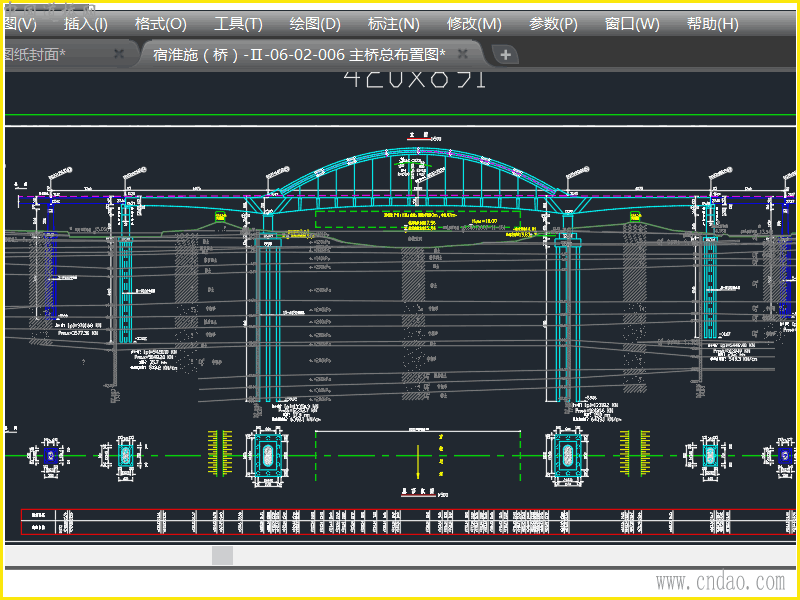The height and width of the screenshot is (600, 800).
Task: Click the horizontal scrollbar thumb below the drawing
Action: [222, 555]
